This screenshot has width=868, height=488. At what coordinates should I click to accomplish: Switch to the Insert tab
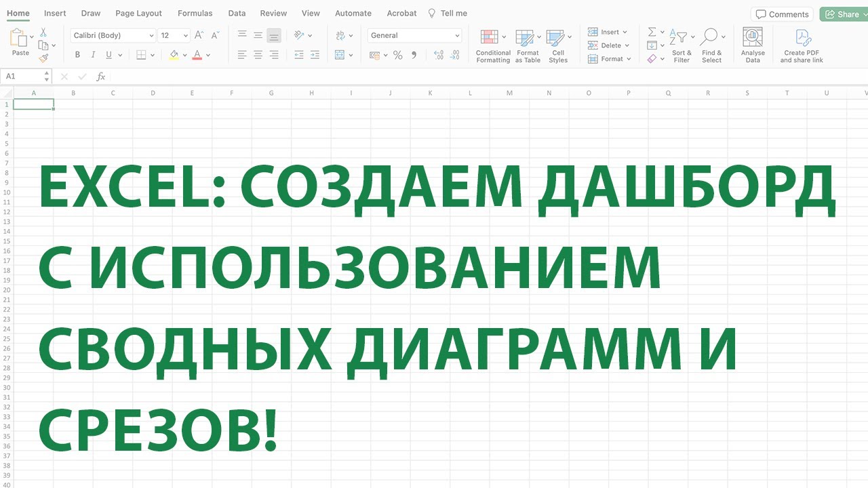[55, 13]
